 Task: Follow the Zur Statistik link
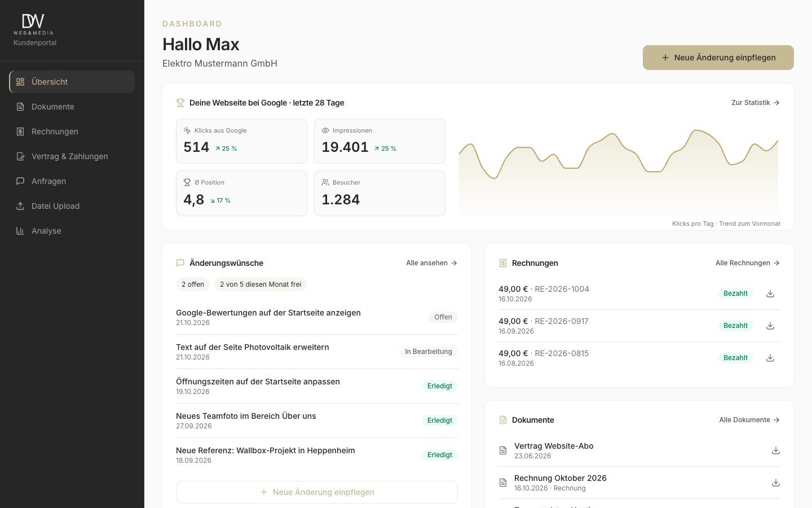pyautogui.click(x=756, y=103)
